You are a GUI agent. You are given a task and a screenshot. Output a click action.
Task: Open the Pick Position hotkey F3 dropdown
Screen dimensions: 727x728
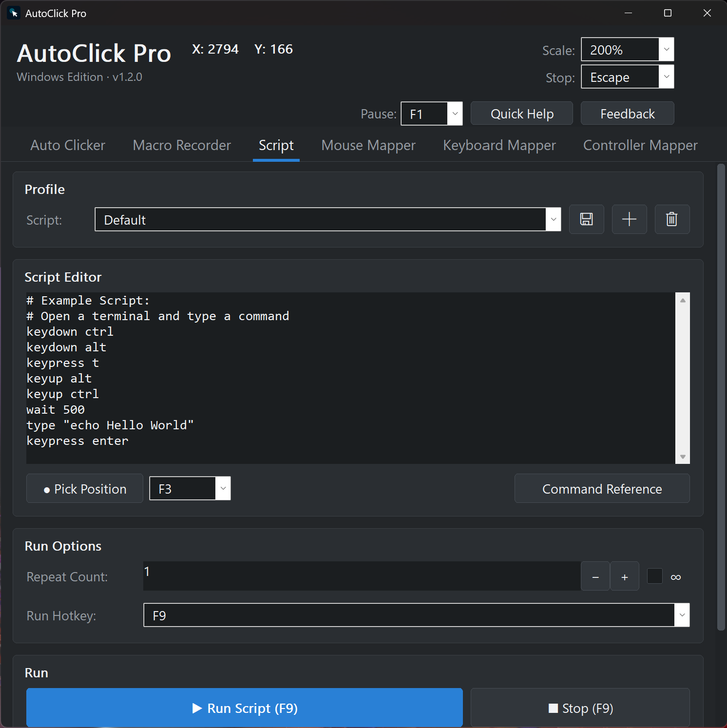pyautogui.click(x=190, y=488)
